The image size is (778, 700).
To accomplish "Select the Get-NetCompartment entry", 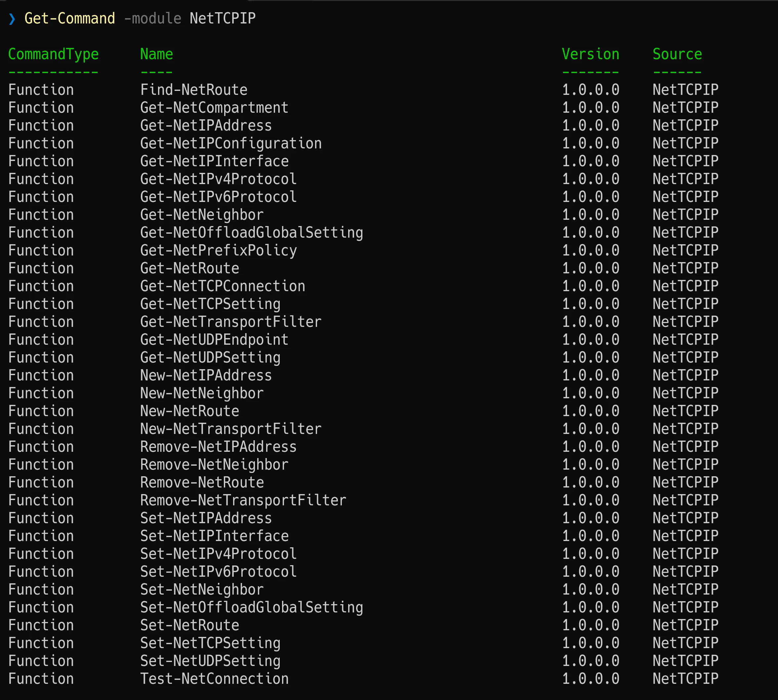I will pos(214,108).
